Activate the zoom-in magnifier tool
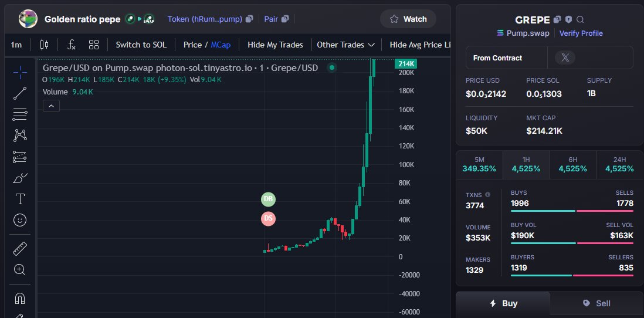The image size is (644, 318). 20,269
